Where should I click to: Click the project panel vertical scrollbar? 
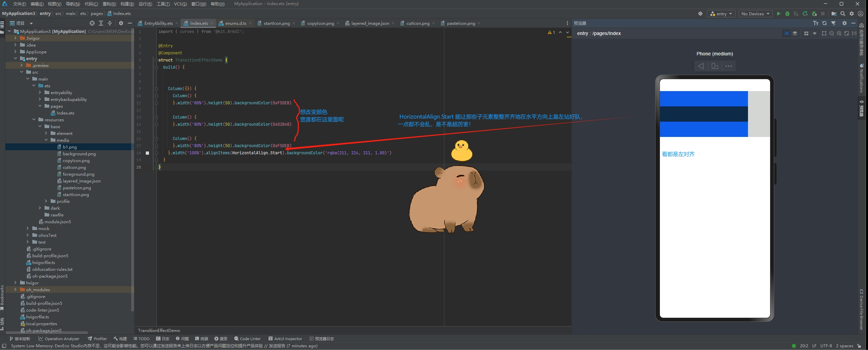(132, 170)
